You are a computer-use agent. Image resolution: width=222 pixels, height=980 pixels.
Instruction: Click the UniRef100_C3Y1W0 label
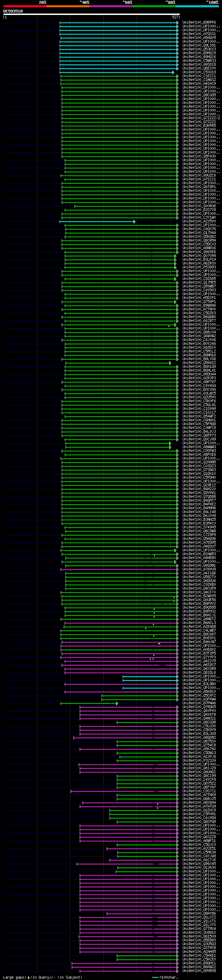pos(199,217)
